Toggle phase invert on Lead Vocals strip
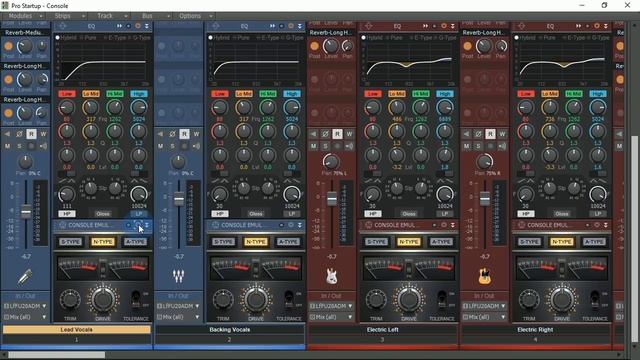 19,134
